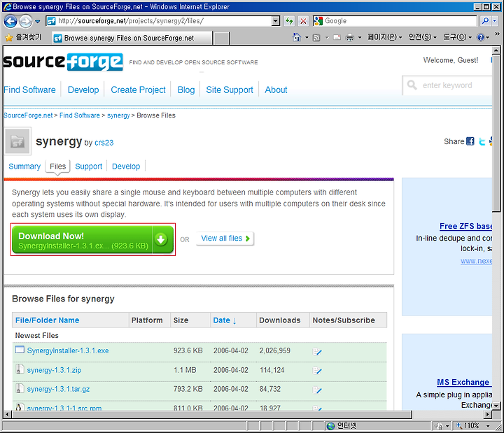Sort by the Date column header

point(225,320)
